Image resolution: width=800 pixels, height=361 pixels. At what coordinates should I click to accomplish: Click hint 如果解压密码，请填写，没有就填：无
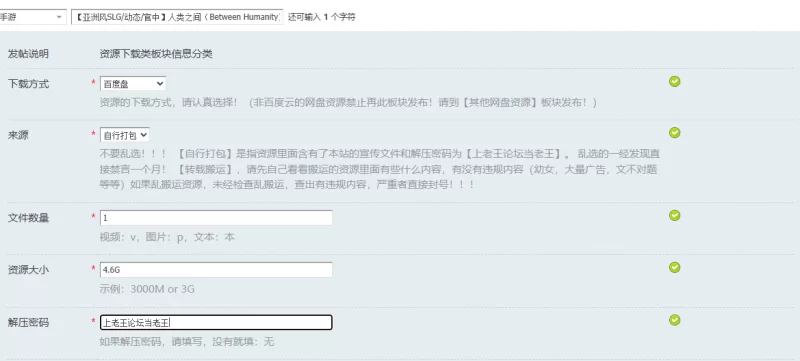(x=187, y=342)
